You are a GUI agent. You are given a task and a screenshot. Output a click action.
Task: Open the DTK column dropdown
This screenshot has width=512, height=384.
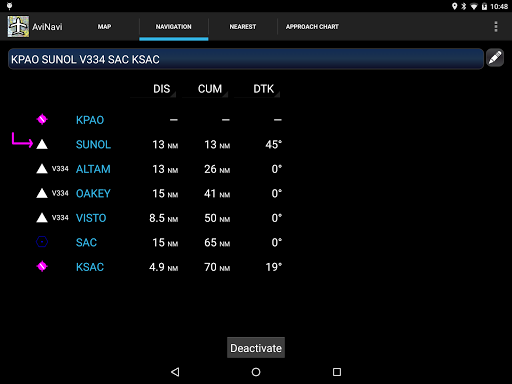[257, 89]
